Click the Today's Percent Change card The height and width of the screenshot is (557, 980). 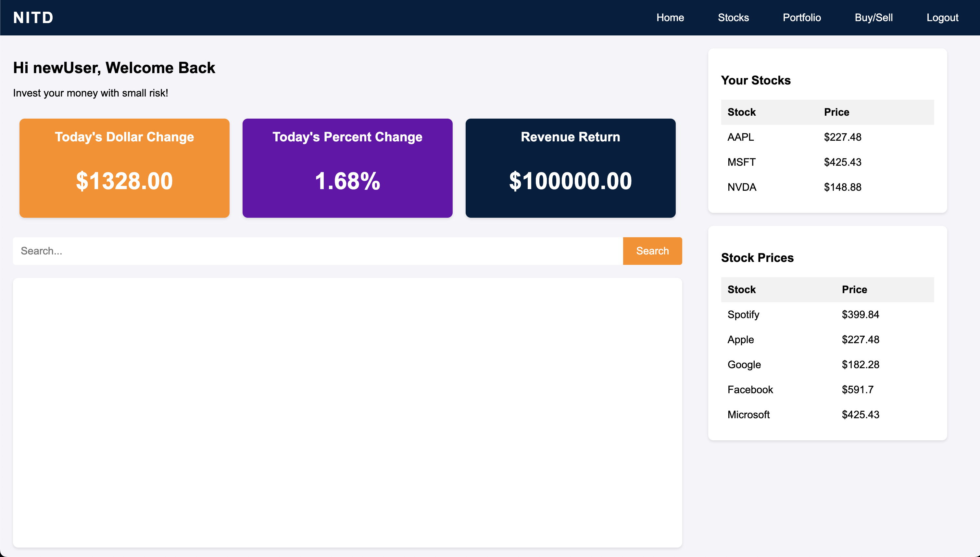(347, 168)
